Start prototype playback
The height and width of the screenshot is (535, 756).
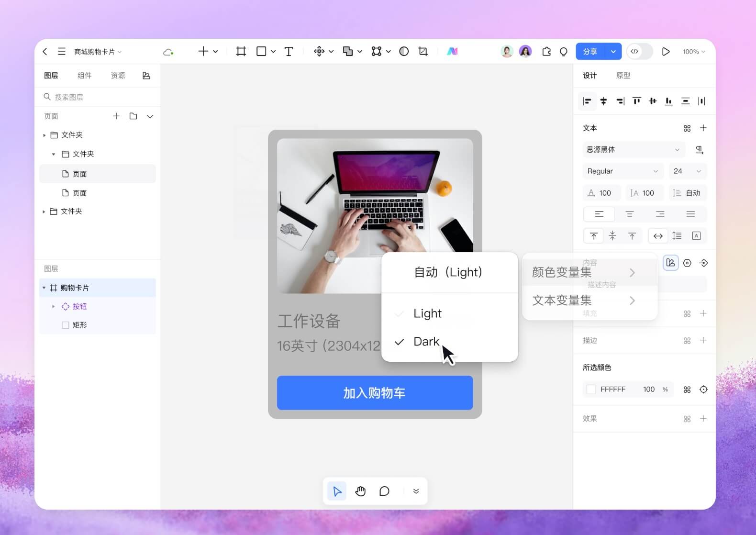(666, 51)
